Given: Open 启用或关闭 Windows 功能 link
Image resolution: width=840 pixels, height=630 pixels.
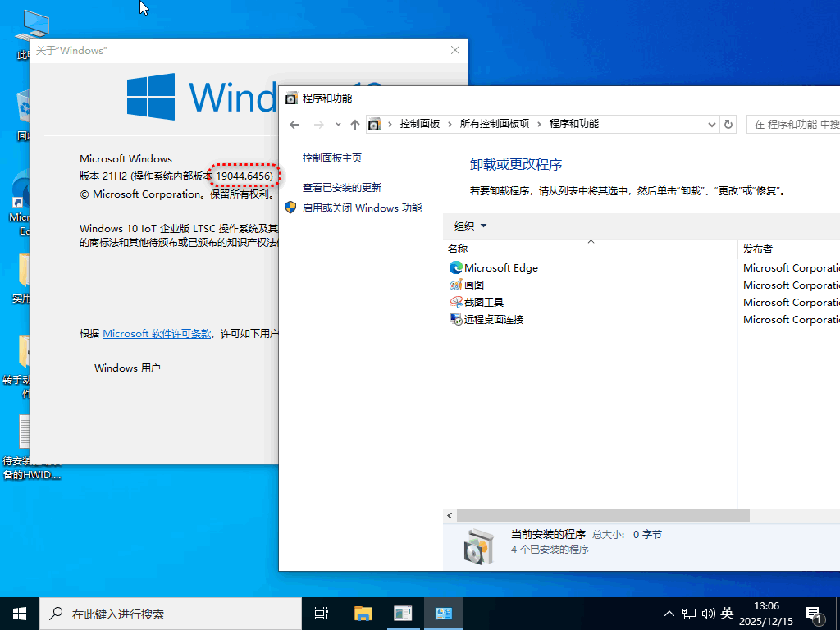Looking at the screenshot, I should click(x=362, y=208).
